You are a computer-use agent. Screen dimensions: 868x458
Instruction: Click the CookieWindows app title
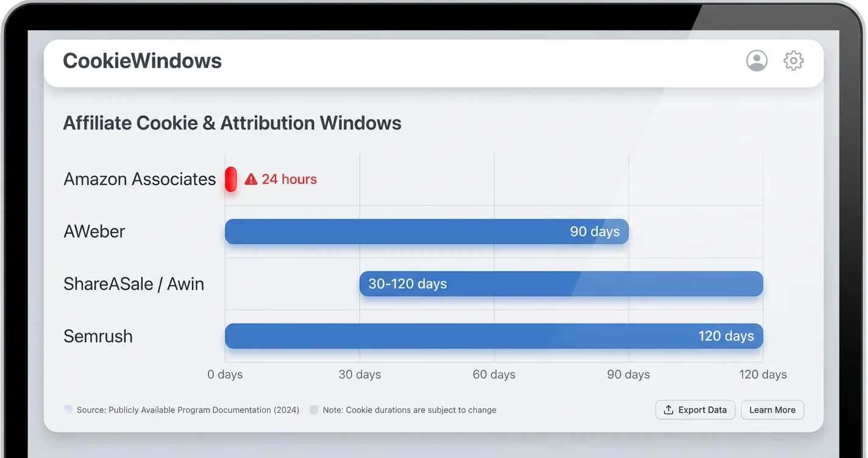[x=142, y=60]
